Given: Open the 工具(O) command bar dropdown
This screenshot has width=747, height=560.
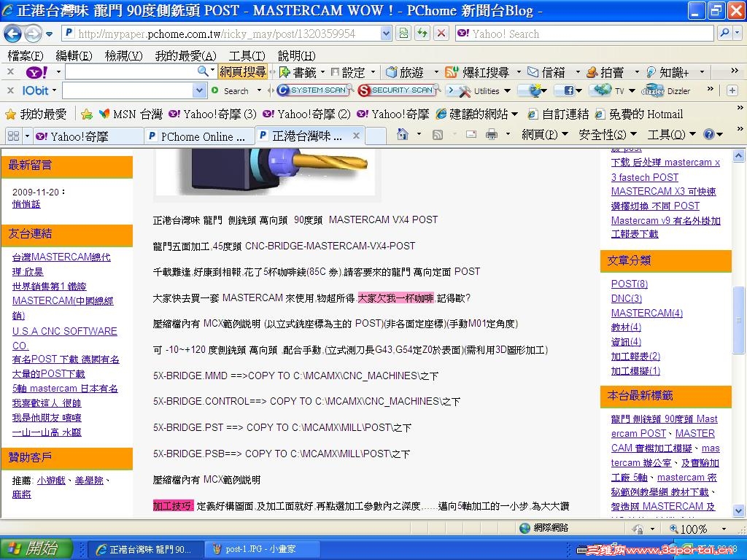Looking at the screenshot, I should pos(671,135).
